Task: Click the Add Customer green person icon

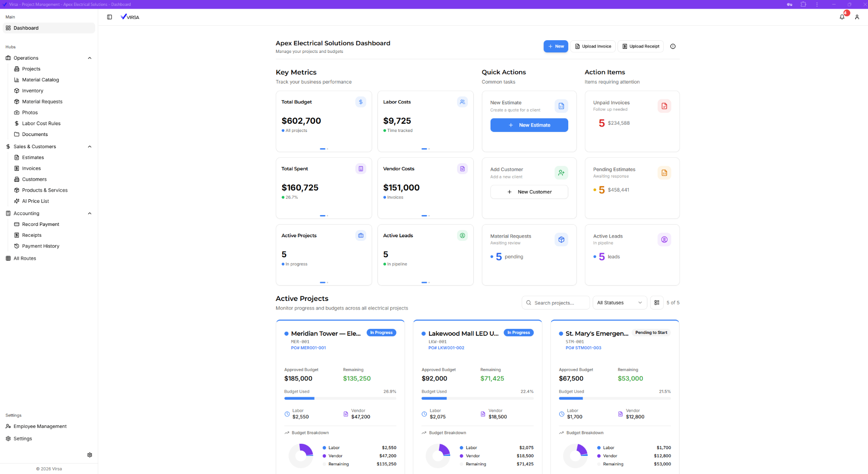Action: click(561, 173)
